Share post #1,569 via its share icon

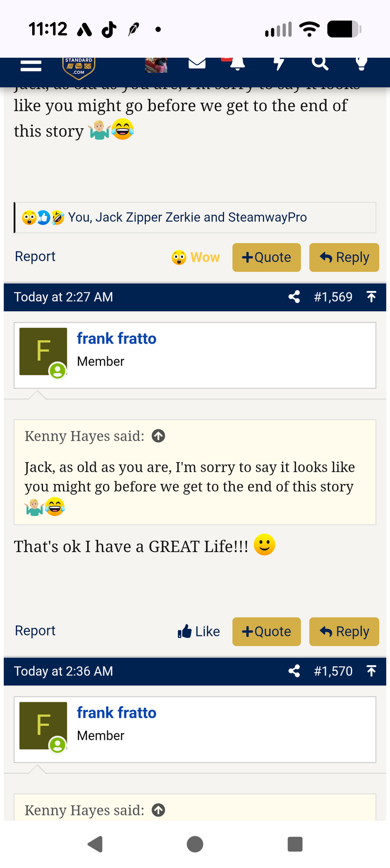[293, 296]
